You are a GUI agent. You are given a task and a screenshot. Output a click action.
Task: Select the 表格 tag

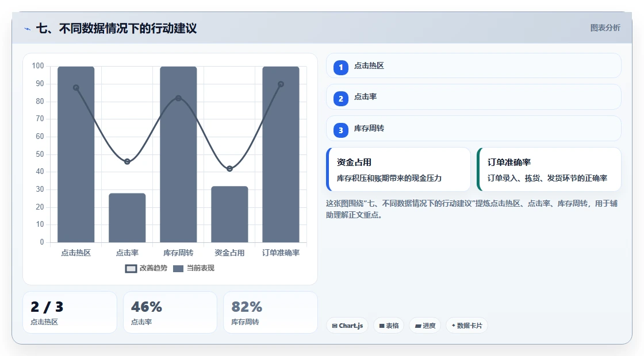(x=389, y=326)
